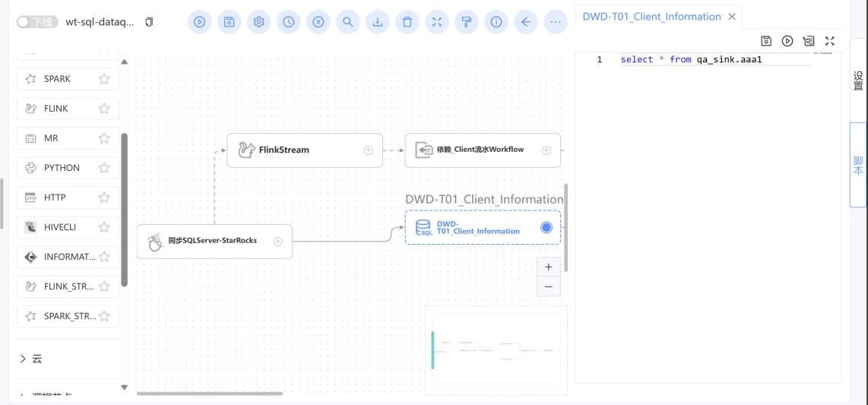Screen dimensions: 868x405
Task: Copy the workflow name with the copy icon
Action: 149,22
